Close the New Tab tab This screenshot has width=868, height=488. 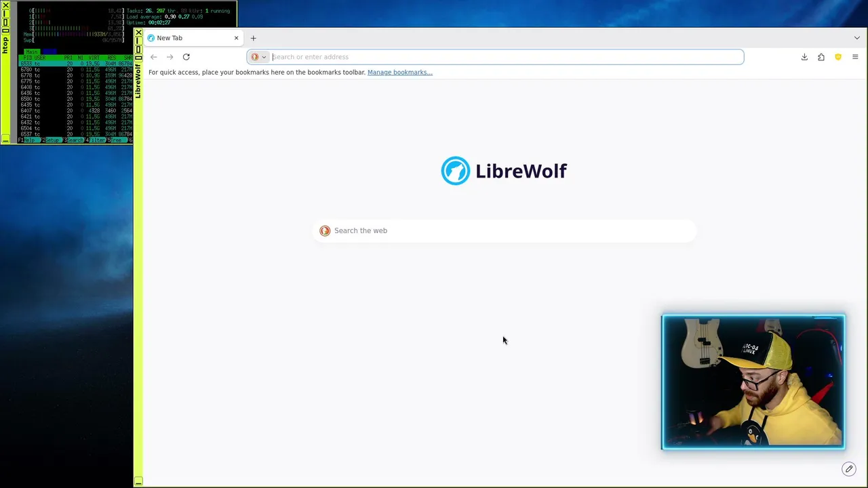coord(237,38)
